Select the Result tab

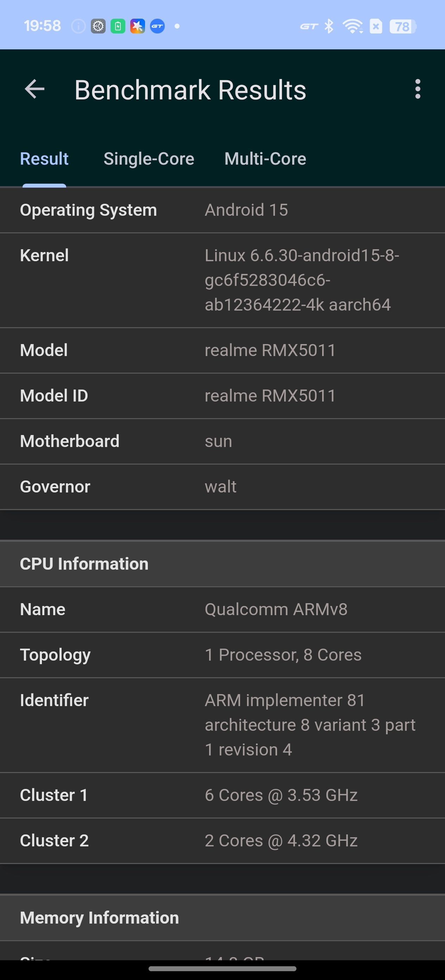44,159
